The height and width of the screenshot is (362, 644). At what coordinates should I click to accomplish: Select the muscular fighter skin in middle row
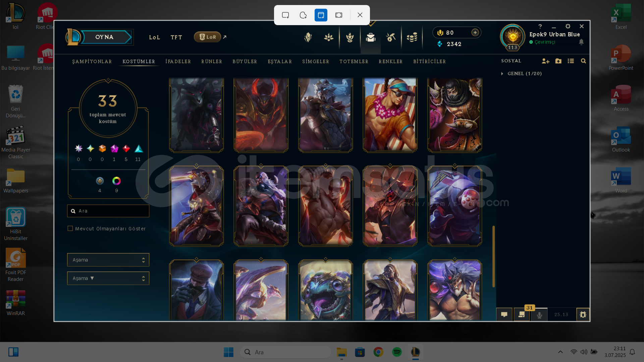[x=325, y=206]
